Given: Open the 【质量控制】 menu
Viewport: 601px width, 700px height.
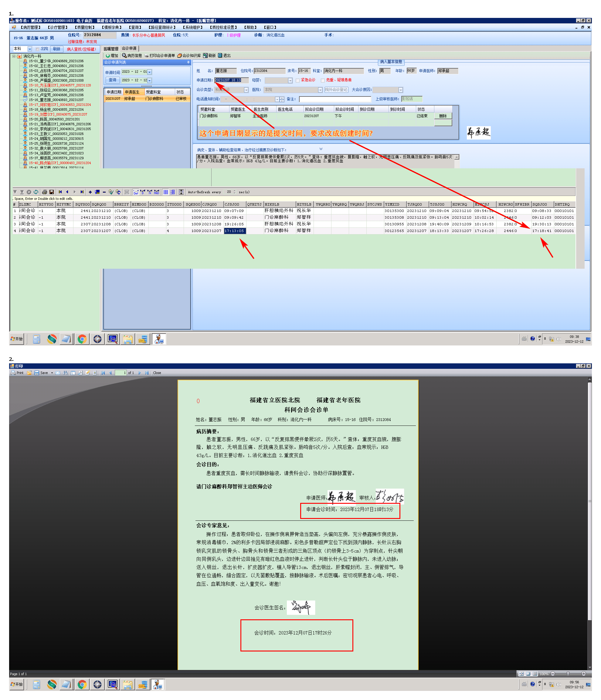Looking at the screenshot, I should click(x=84, y=27).
